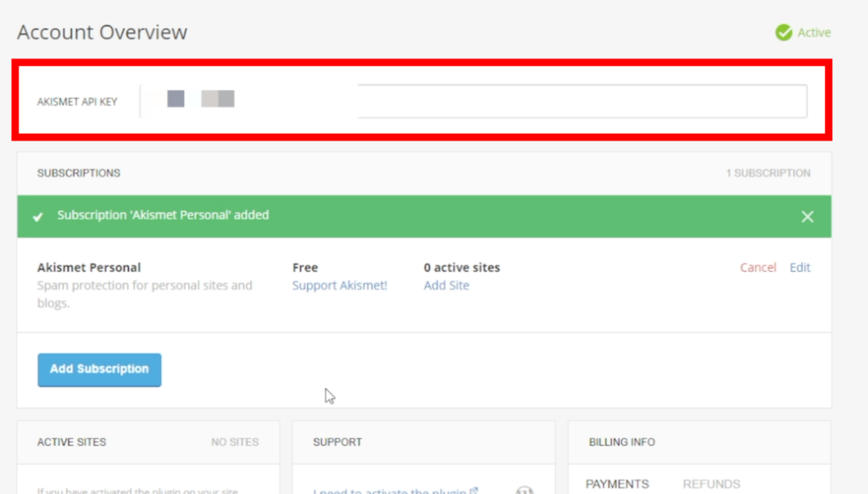
Task: Click the 'Account Overview' heading
Action: tap(103, 32)
